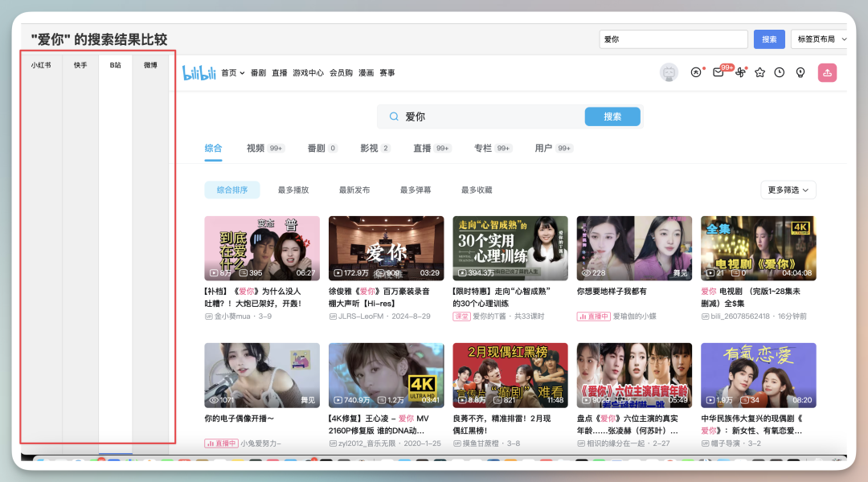868x482 pixels.
Task: Focus the top-right 爱你 search field
Action: click(x=674, y=39)
